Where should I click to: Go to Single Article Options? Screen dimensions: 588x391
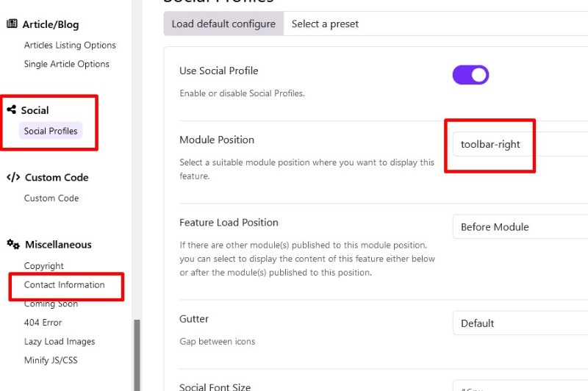click(x=66, y=64)
